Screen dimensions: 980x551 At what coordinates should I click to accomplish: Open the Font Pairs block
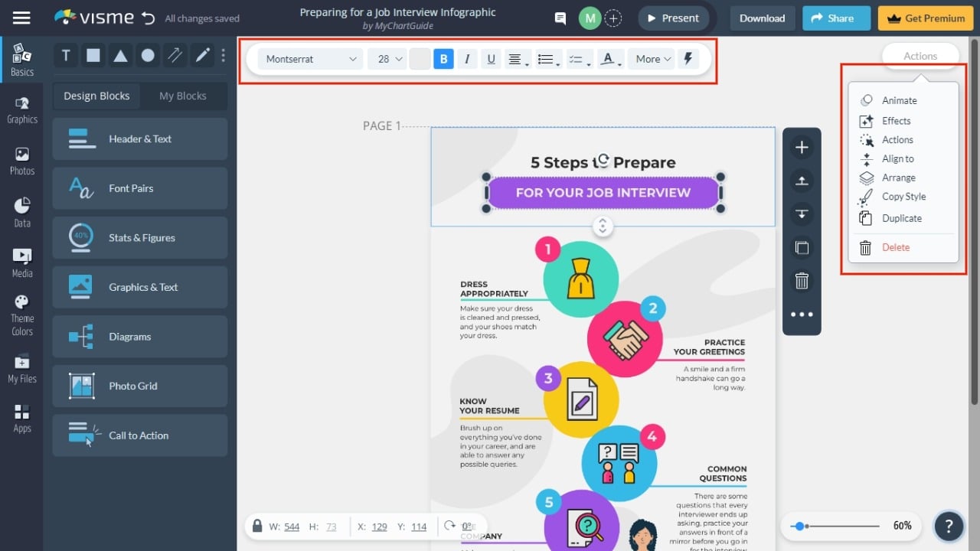coord(140,188)
